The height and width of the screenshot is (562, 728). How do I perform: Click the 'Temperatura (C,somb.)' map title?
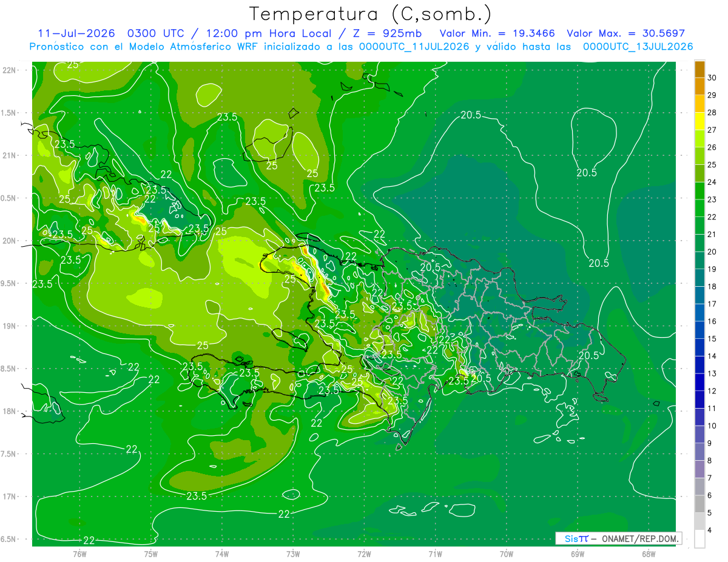tap(370, 14)
